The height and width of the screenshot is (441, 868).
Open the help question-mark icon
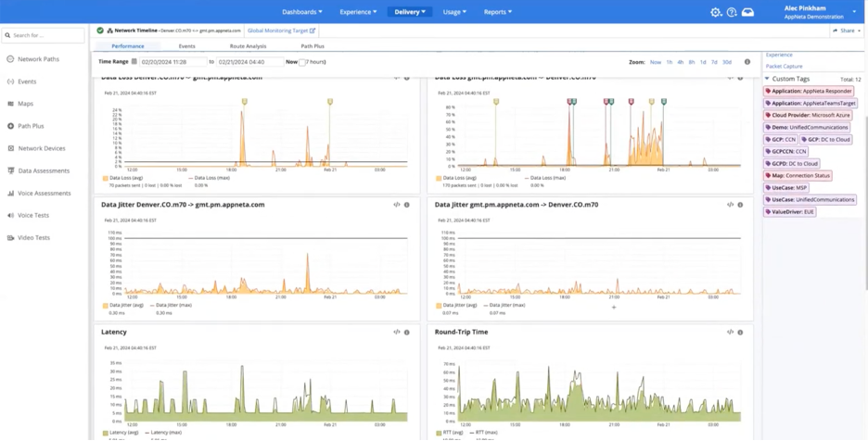pos(732,12)
